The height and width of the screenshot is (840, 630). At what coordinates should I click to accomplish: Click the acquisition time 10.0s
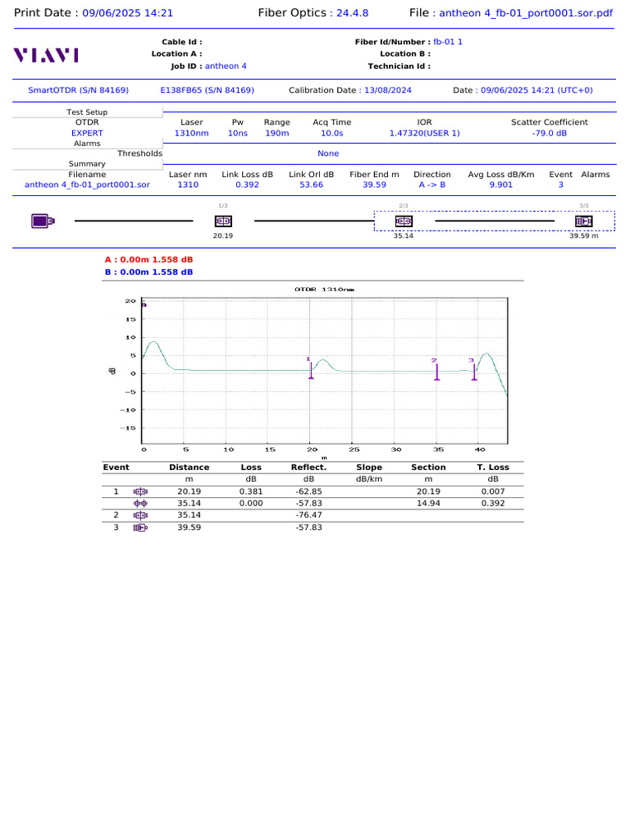tap(332, 133)
